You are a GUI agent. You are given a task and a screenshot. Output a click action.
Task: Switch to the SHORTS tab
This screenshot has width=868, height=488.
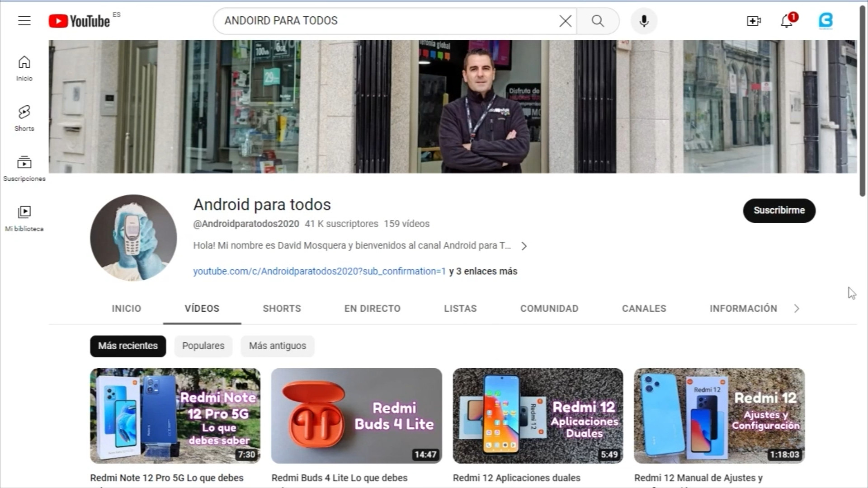pyautogui.click(x=282, y=308)
